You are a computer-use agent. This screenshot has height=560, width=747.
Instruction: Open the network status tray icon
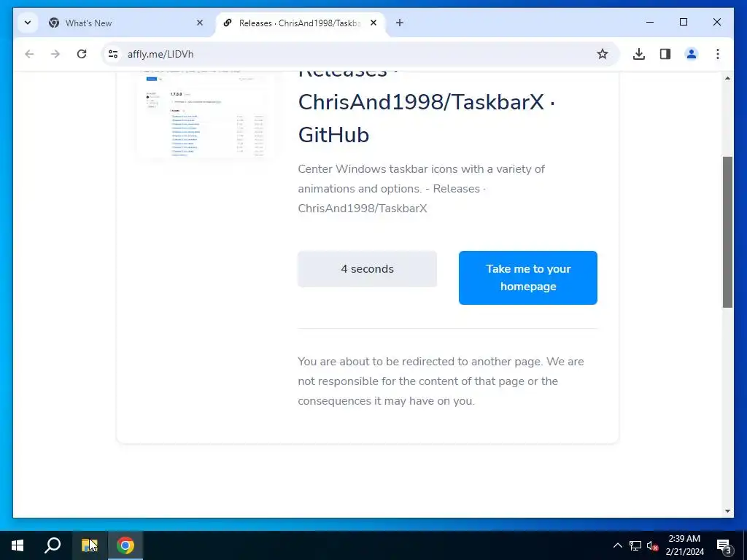[635, 545]
